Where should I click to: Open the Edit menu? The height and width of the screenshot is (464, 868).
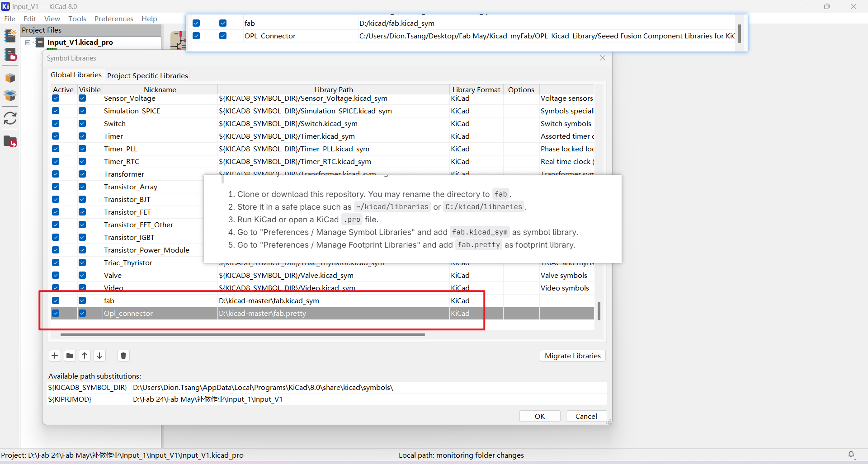click(30, 19)
